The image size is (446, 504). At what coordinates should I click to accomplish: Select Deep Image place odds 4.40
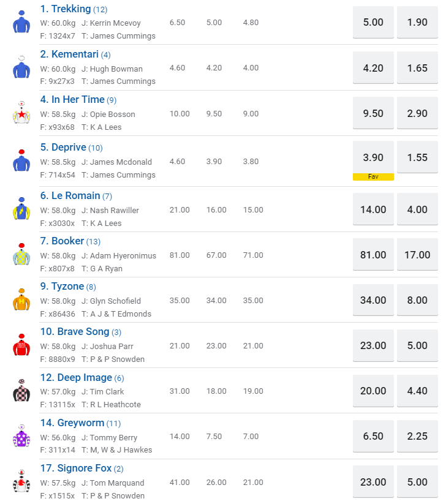[x=417, y=391]
